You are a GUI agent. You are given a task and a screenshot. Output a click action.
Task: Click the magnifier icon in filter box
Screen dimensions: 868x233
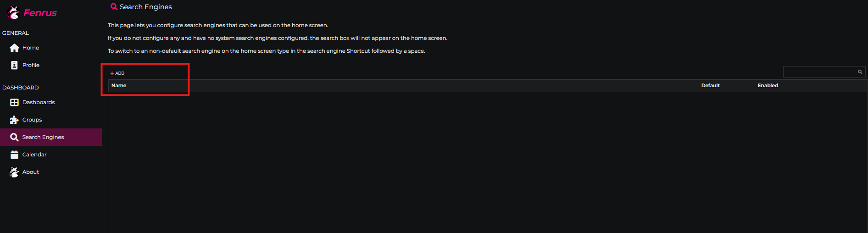[x=860, y=72]
